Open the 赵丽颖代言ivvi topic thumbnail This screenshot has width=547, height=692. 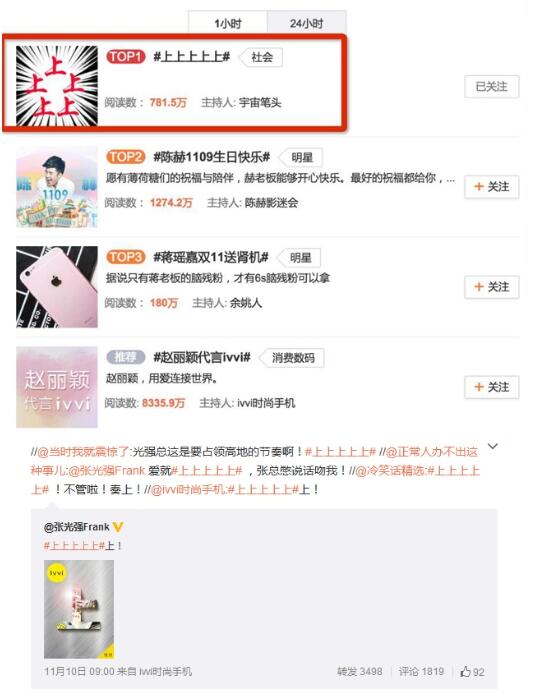(57, 387)
